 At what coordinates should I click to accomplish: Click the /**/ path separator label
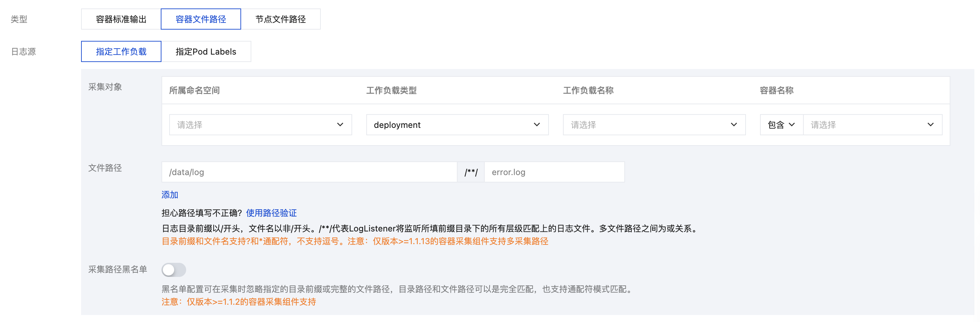tap(471, 172)
